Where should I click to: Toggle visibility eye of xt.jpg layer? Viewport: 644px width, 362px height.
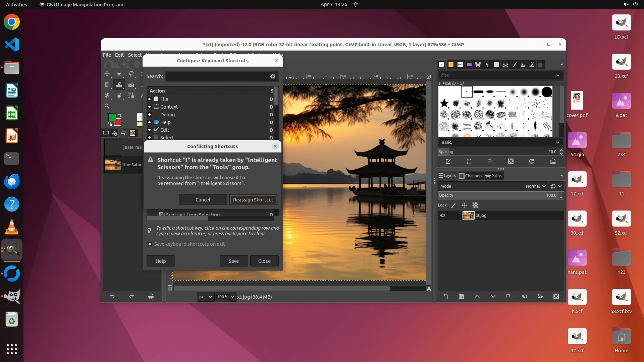(x=443, y=216)
